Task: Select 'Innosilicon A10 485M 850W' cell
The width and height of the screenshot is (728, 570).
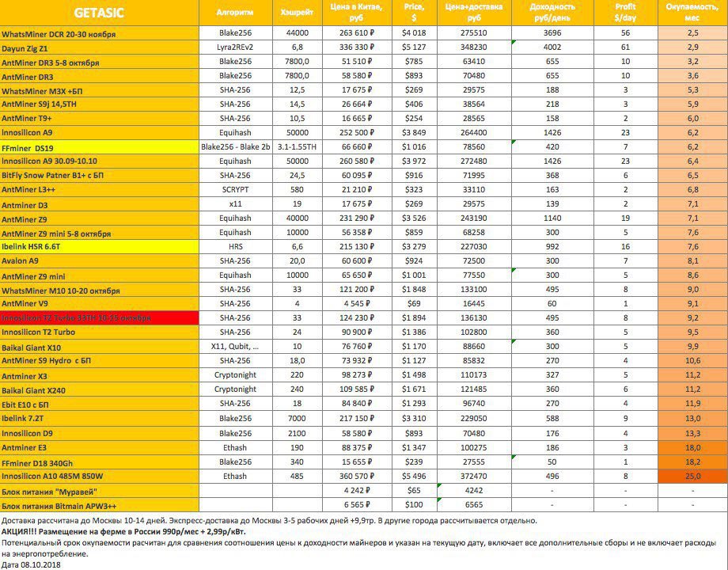Action: tap(100, 477)
